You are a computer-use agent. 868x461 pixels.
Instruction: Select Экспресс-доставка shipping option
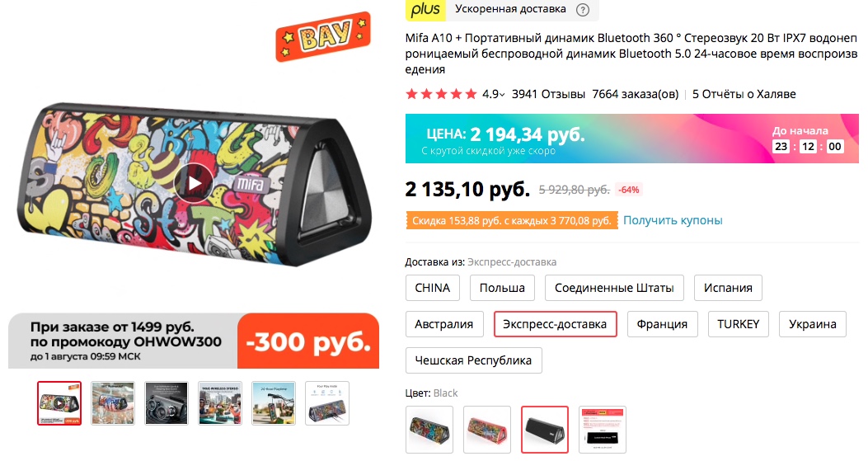click(555, 324)
